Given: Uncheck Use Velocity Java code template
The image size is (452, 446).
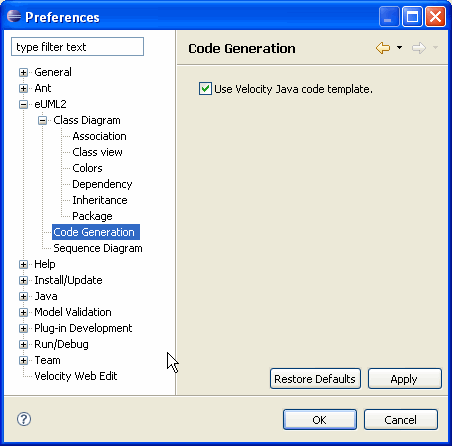Looking at the screenshot, I should pyautogui.click(x=205, y=89).
